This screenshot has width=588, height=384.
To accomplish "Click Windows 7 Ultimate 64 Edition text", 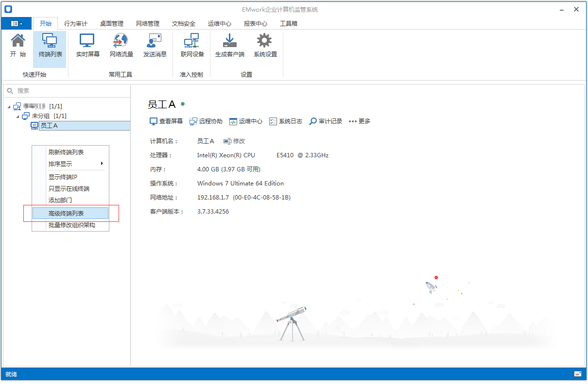I will (241, 184).
